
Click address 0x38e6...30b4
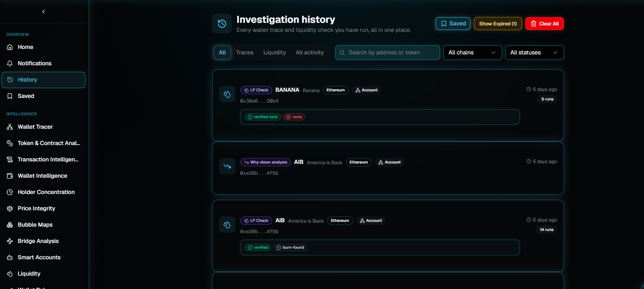point(259,101)
